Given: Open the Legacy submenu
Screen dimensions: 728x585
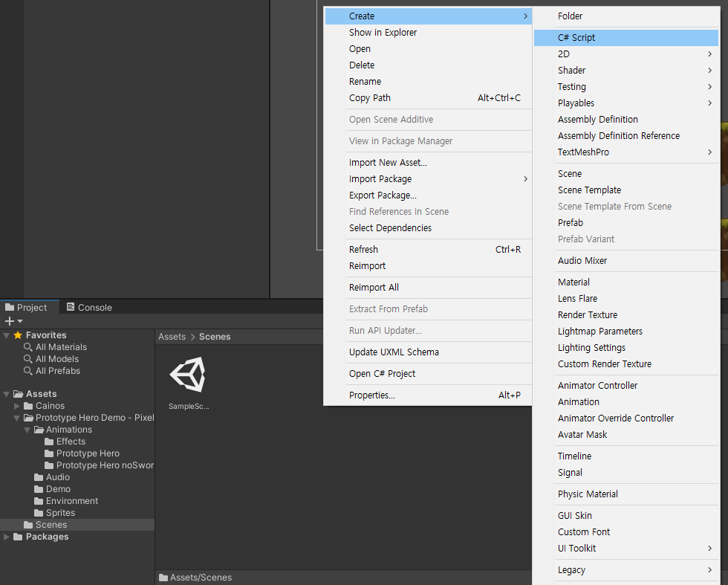Looking at the screenshot, I should (x=625, y=570).
